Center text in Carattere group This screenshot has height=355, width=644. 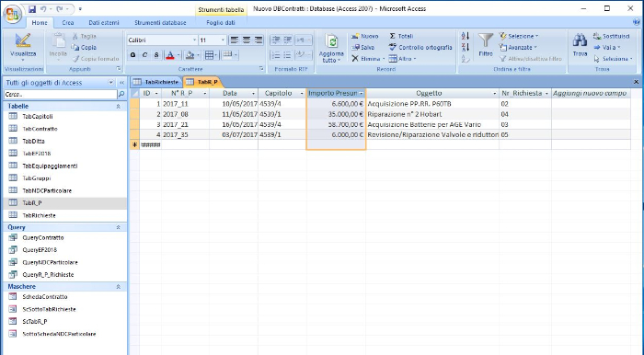pos(246,40)
